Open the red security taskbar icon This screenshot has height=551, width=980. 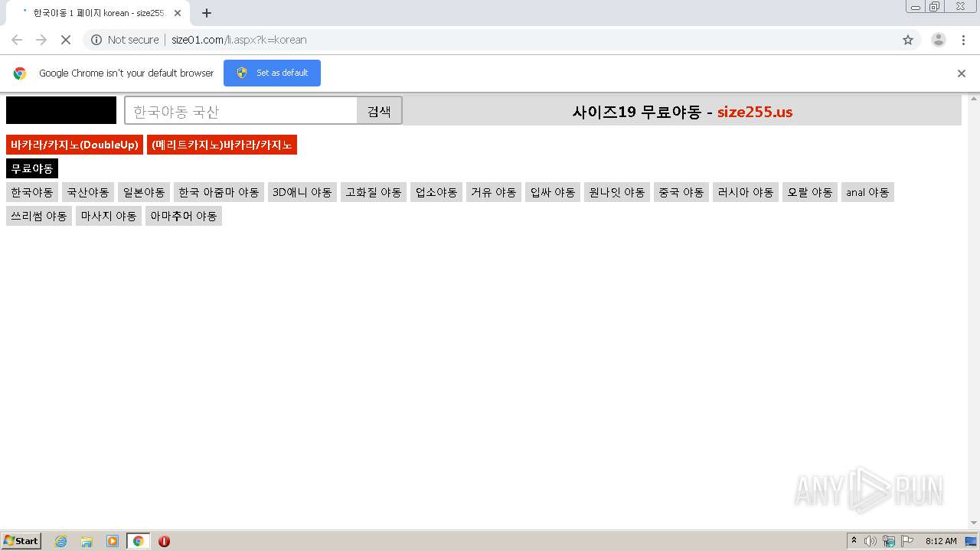164,541
